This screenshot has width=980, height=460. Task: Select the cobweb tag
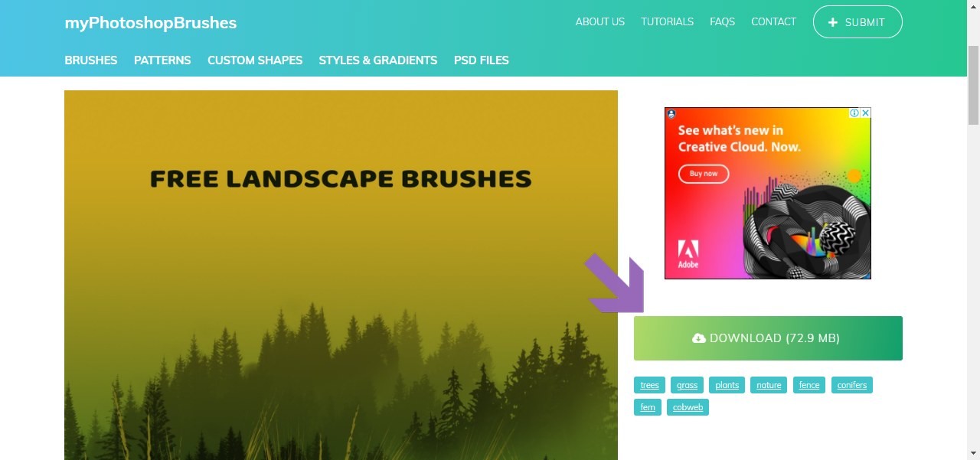pyautogui.click(x=688, y=407)
